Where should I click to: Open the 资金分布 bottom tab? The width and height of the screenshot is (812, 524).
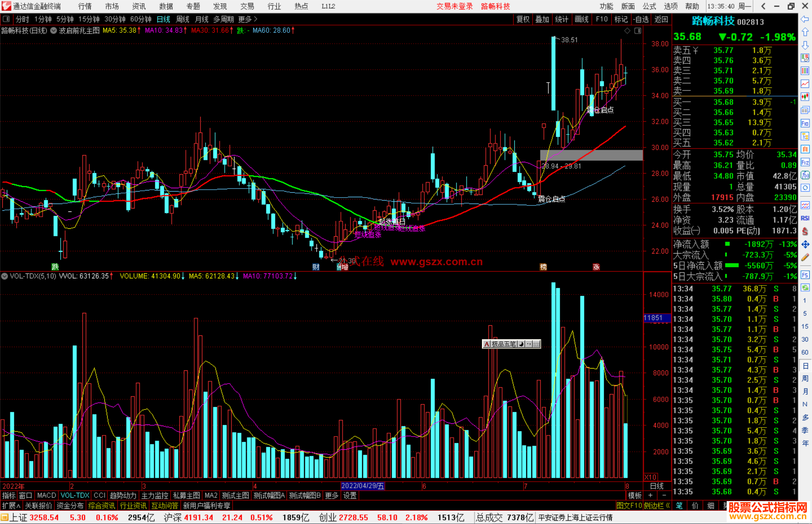coord(70,506)
